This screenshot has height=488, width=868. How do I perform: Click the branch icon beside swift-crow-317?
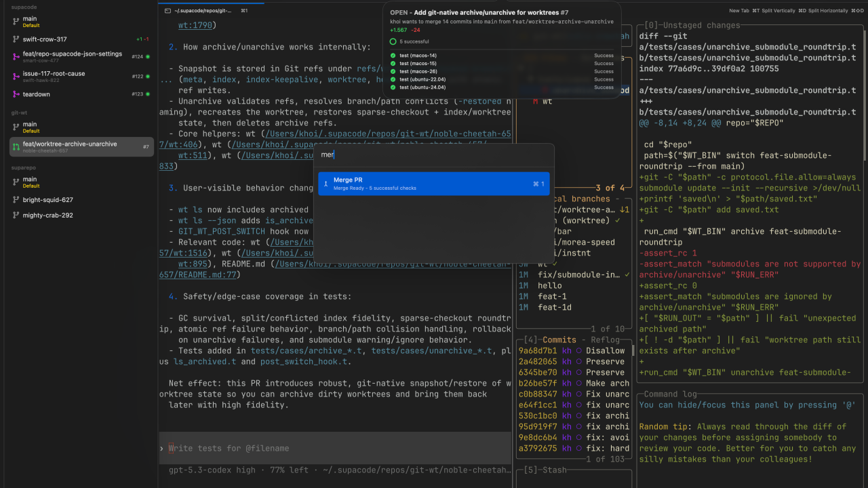tap(16, 39)
